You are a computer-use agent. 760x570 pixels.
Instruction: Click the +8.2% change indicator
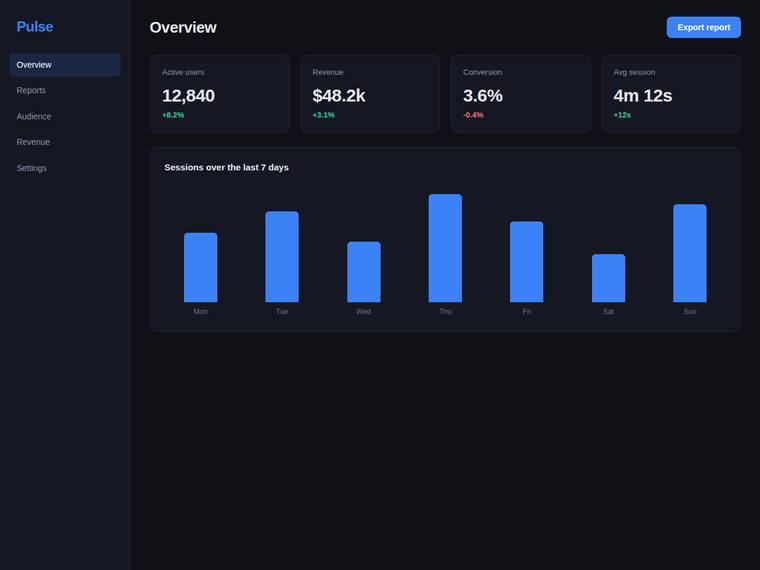click(173, 115)
